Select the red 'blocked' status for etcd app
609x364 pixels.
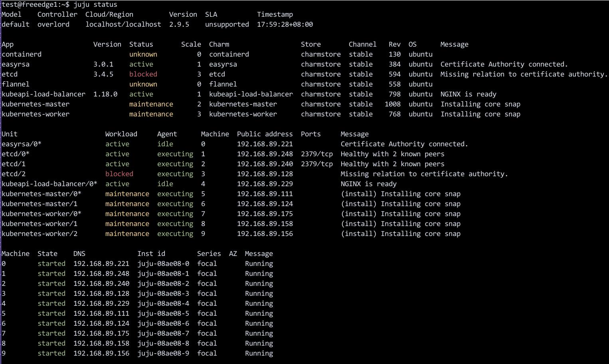pyautogui.click(x=143, y=74)
